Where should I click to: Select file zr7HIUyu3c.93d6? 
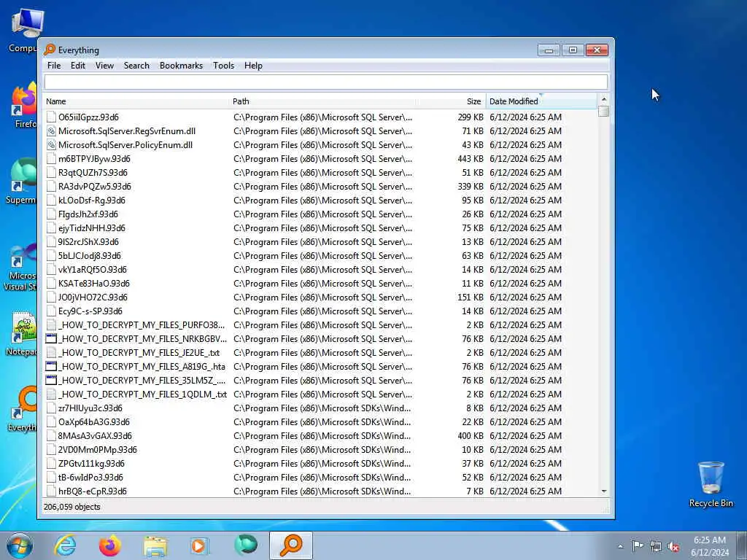pyautogui.click(x=90, y=408)
